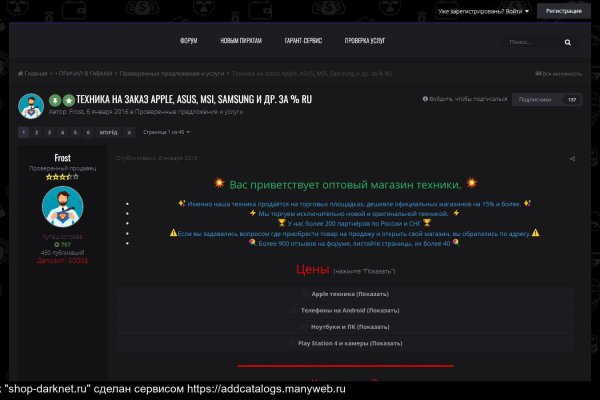Viewport: 600px width, 400px height.
Task: Click the 'Купец острова' rank label
Action: click(62, 237)
